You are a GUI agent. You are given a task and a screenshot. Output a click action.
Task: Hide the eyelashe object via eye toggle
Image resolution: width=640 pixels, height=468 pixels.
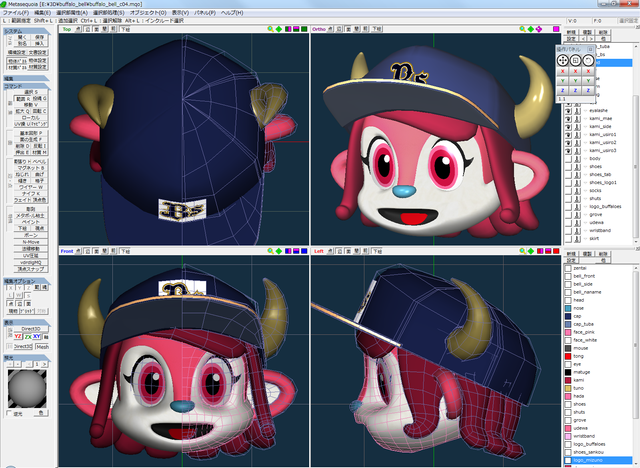click(x=568, y=111)
